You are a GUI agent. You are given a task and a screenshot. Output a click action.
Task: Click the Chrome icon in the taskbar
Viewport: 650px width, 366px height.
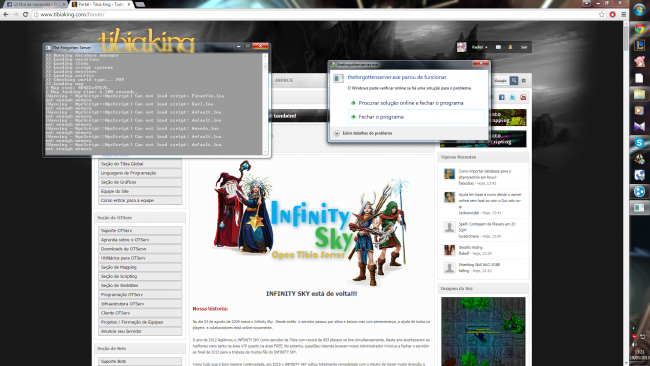tap(639, 29)
